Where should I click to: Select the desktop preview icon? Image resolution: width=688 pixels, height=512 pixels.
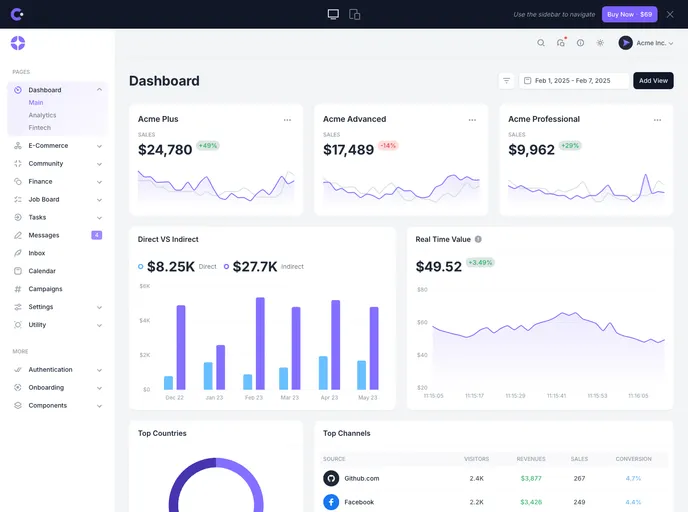pos(333,14)
